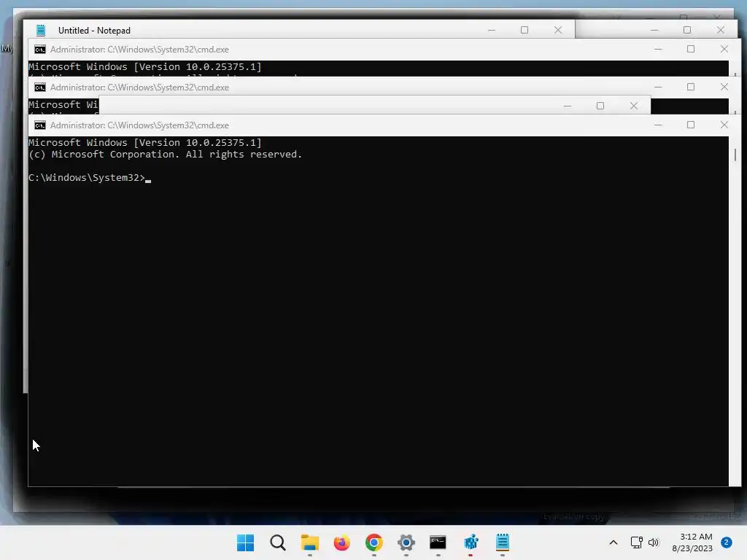This screenshot has height=560, width=747.
Task: Open Firefox from the taskbar
Action: 341,542
